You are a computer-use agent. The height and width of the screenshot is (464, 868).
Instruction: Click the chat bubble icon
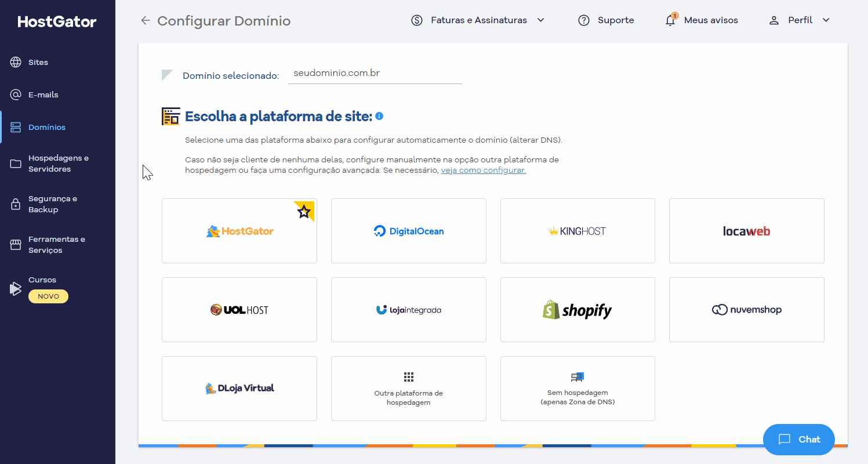(785, 440)
